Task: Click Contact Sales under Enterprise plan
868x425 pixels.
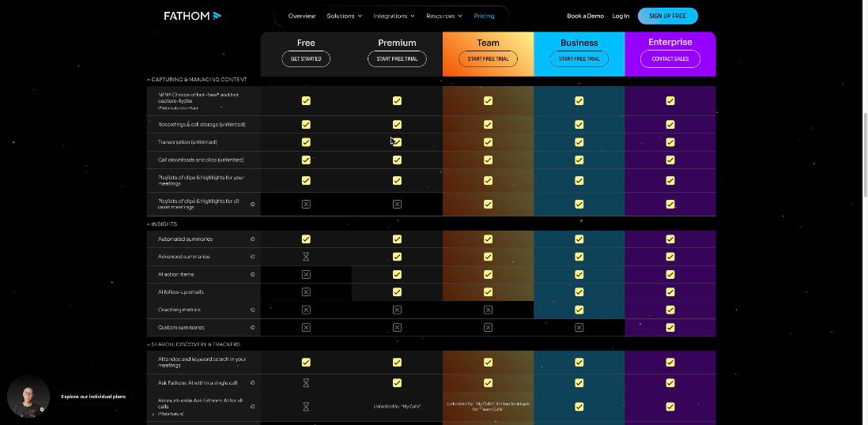Action: tap(670, 58)
